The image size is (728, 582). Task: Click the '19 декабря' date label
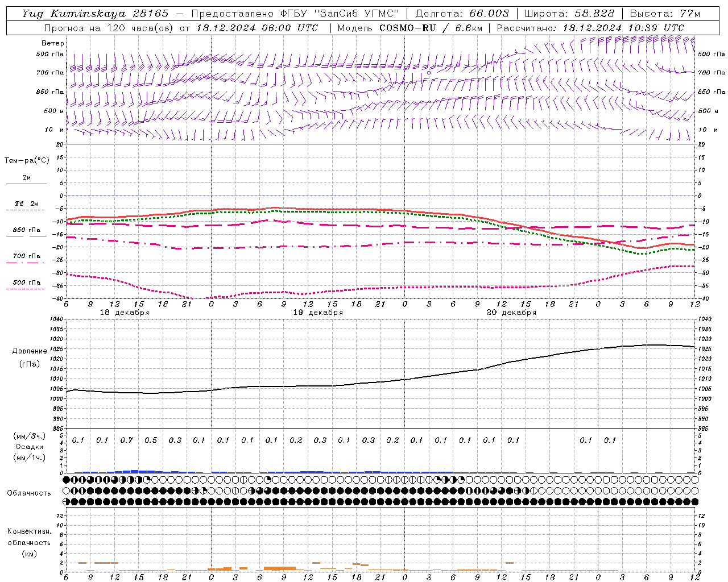318,313
